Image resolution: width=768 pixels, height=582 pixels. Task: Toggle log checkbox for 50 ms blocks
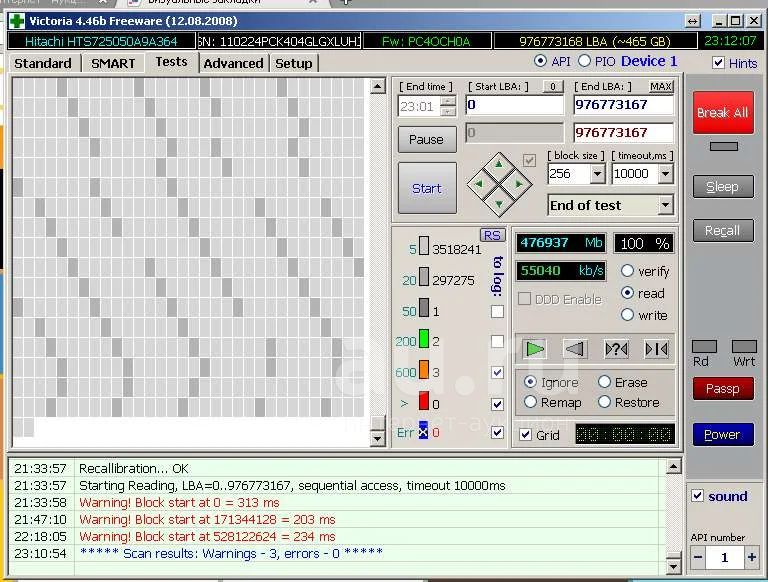497,312
